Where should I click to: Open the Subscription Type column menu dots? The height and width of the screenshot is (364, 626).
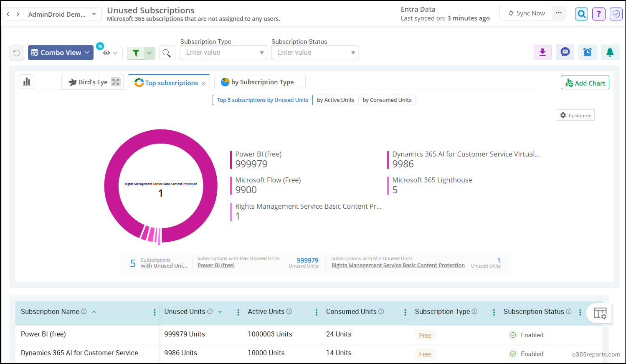(494, 312)
